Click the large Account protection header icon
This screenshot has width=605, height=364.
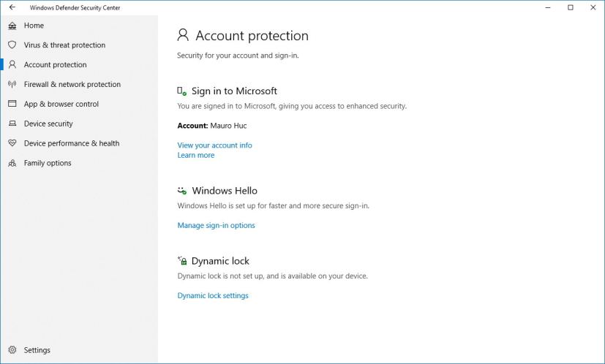tap(183, 35)
